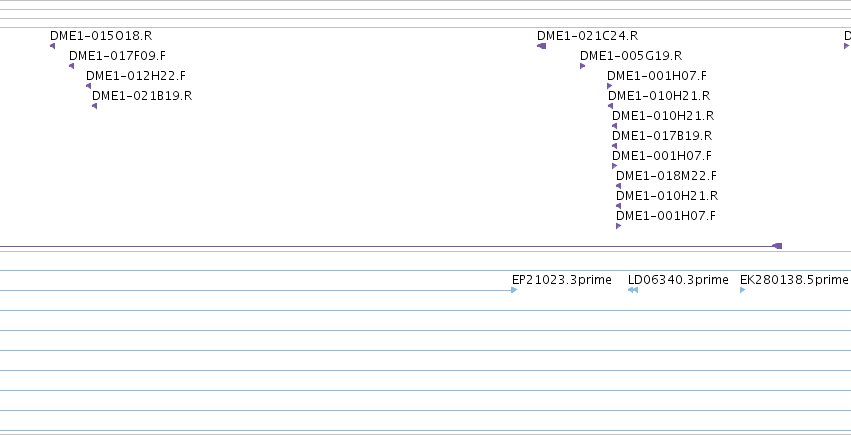Select the DME1-021B19.R feature label

(x=142, y=96)
